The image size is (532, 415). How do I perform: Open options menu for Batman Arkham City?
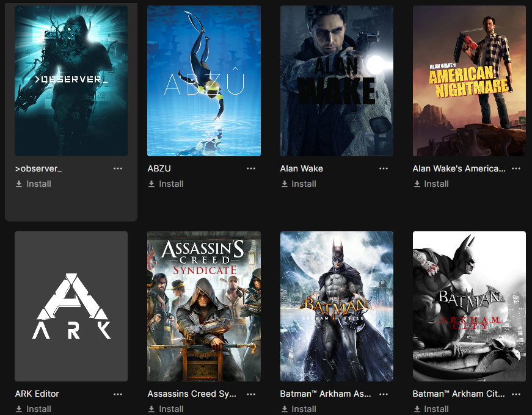[x=516, y=394]
